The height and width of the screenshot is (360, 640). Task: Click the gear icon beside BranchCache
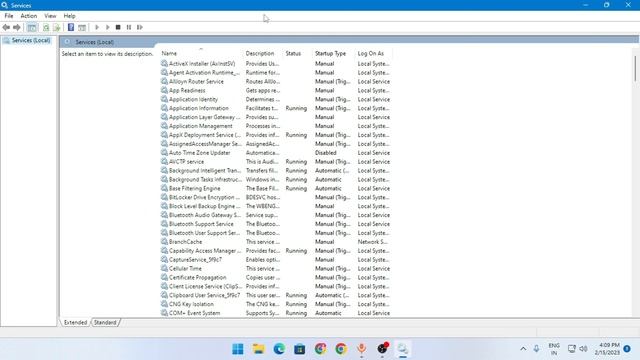point(164,242)
